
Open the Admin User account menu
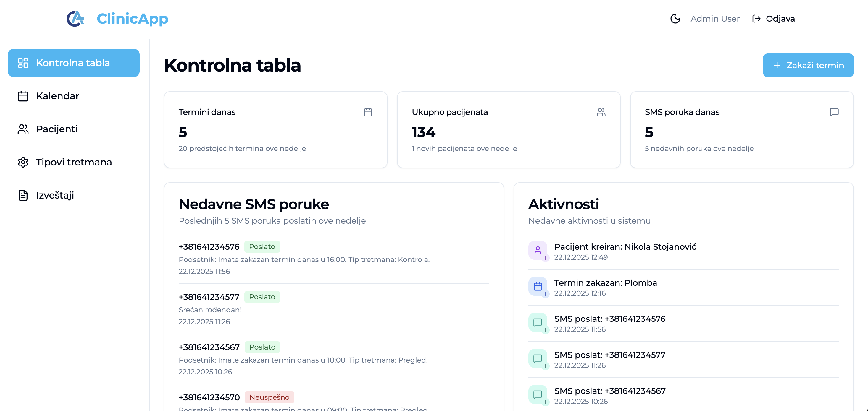tap(715, 19)
